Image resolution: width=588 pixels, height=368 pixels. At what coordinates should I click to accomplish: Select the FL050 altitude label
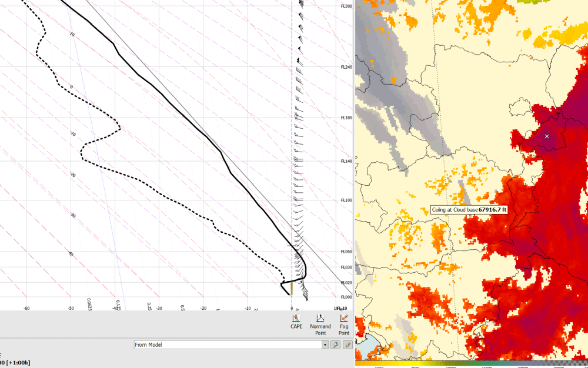click(346, 252)
